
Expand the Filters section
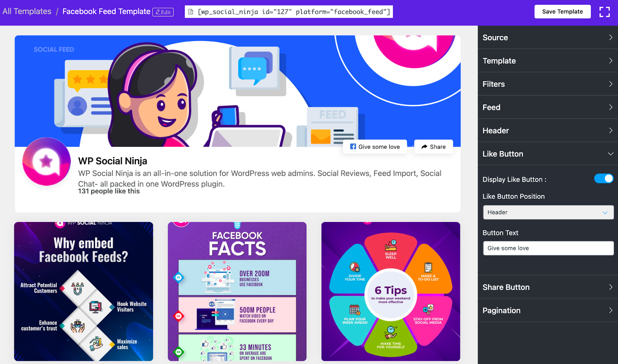[x=548, y=84]
